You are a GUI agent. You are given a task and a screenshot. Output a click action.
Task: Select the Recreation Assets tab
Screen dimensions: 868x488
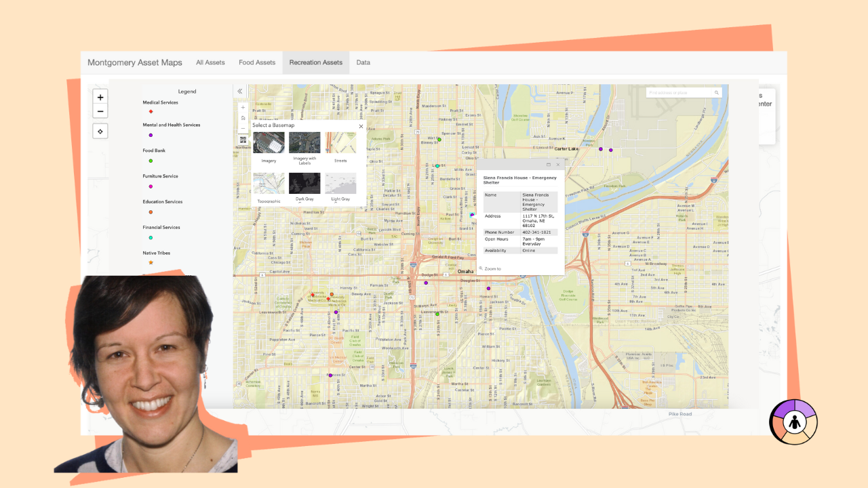pyautogui.click(x=316, y=62)
